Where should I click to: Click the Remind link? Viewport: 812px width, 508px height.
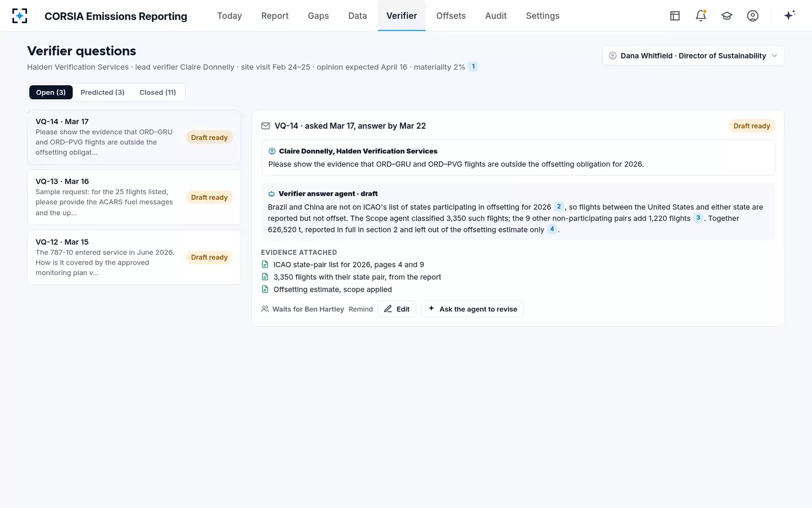[x=361, y=309]
